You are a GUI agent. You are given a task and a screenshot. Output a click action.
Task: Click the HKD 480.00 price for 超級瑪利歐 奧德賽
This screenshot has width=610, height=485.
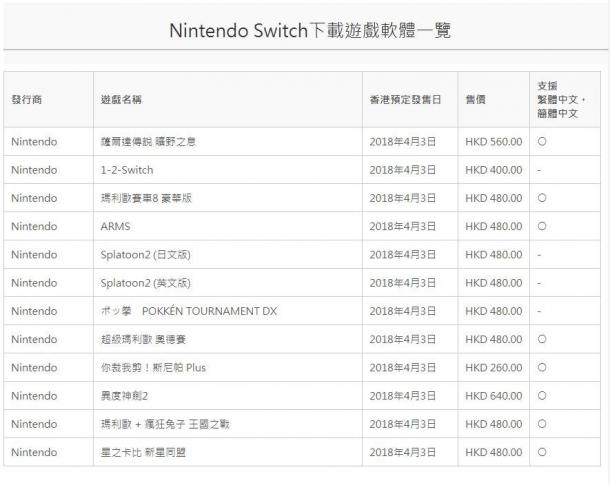point(494,339)
